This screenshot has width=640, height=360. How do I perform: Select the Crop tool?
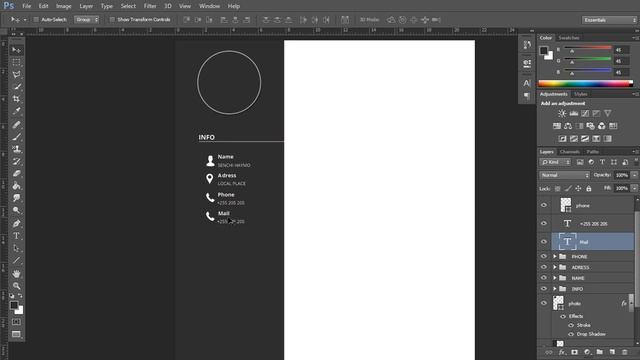pyautogui.click(x=16, y=99)
